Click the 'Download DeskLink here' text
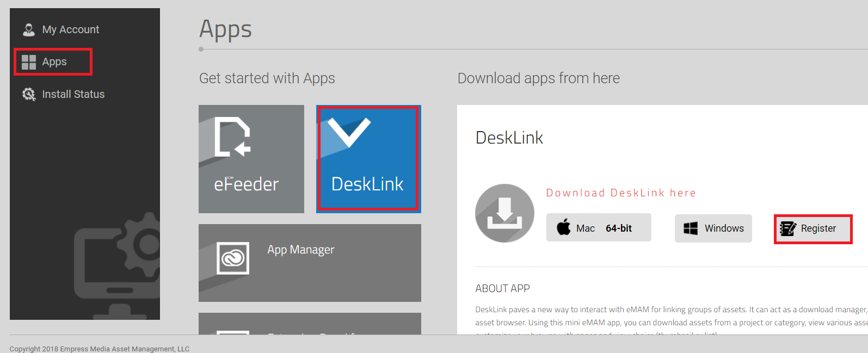The height and width of the screenshot is (353, 868). coord(621,193)
